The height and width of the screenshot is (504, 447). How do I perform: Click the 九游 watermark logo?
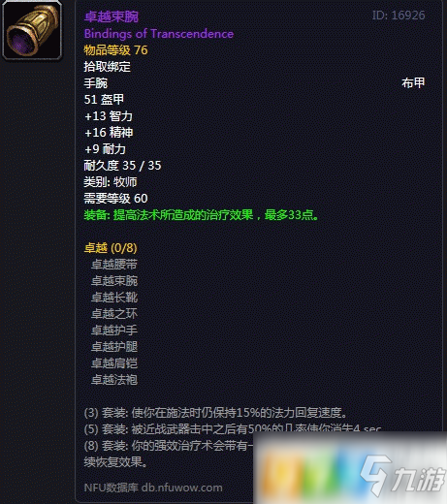[x=402, y=475]
